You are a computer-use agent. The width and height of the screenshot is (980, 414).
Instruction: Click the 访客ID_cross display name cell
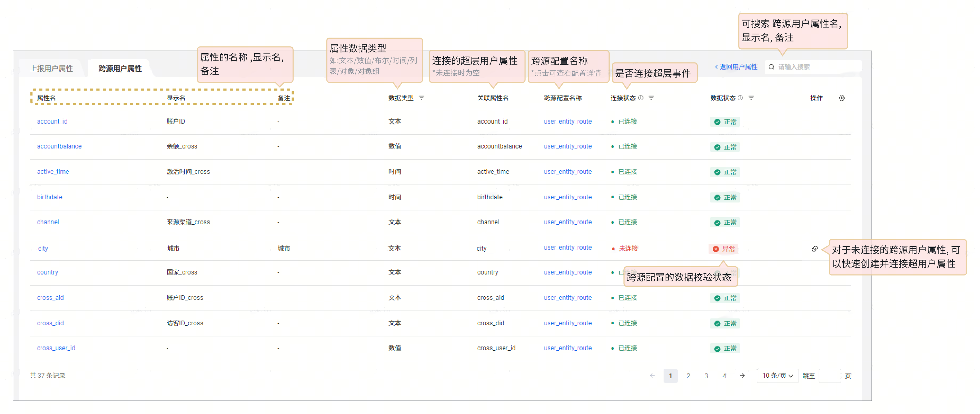click(x=185, y=323)
